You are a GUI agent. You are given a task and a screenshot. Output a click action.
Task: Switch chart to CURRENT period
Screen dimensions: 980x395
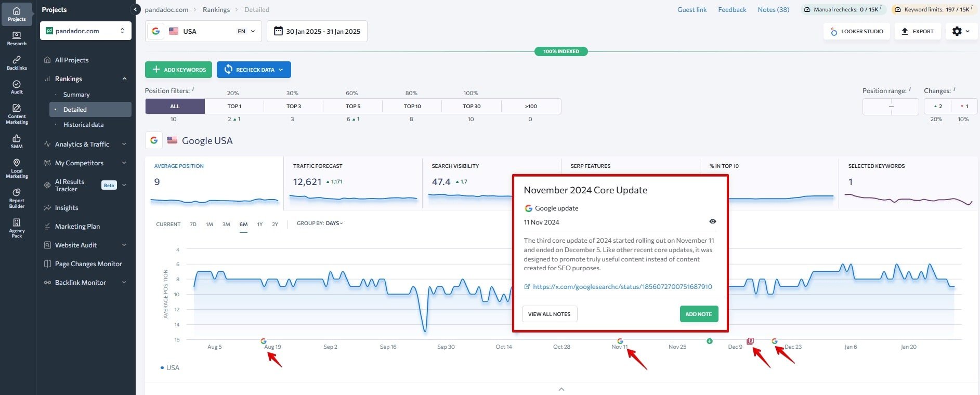(x=168, y=225)
